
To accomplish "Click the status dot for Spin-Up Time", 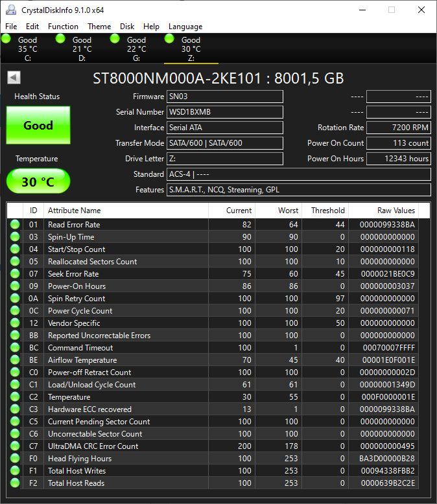I will [15, 236].
